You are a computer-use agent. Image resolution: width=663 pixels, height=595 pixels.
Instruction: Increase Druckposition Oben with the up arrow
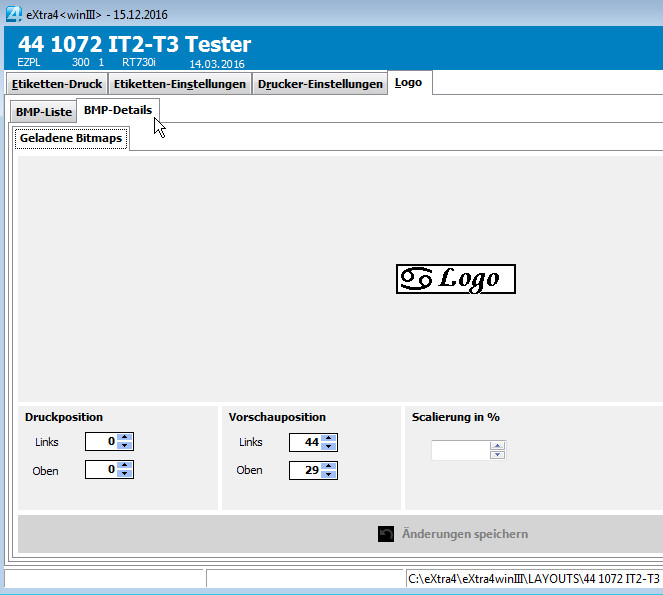[125, 465]
